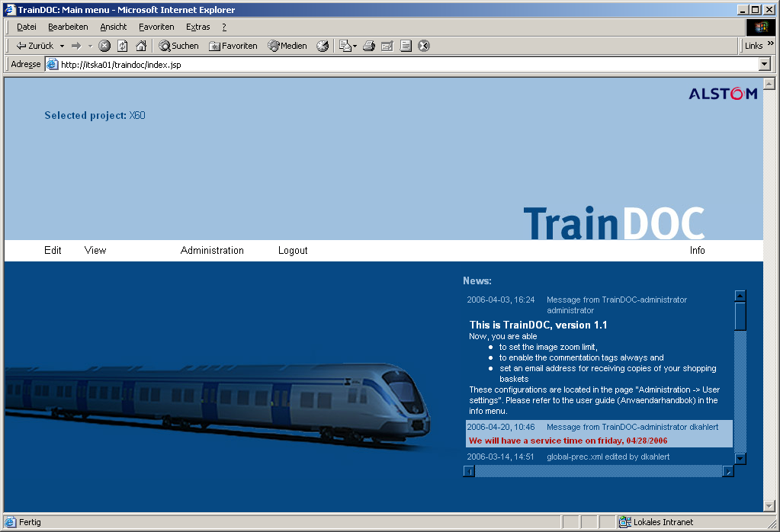Open the mail toolbar button menu

point(348,46)
